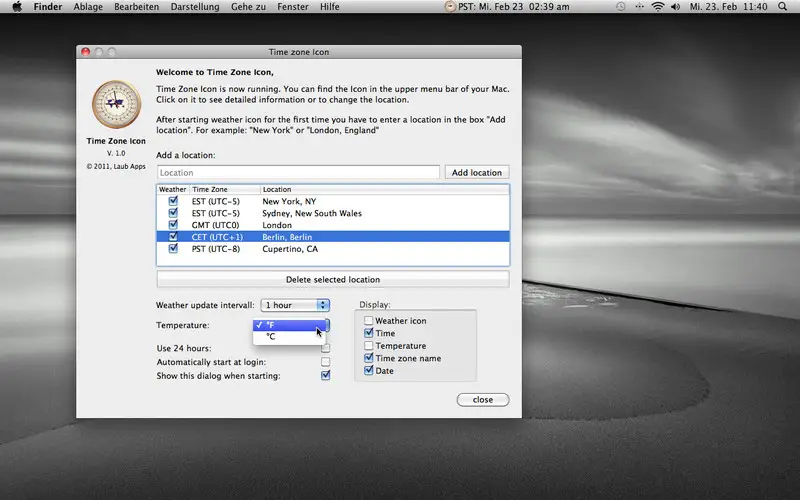
Task: Open the Weather update interval dropdown
Action: pyautogui.click(x=295, y=305)
